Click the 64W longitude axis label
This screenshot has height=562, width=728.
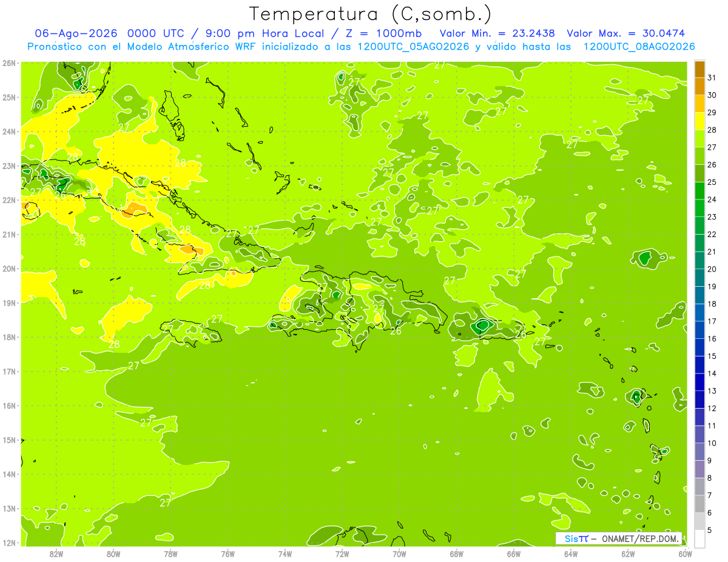tap(571, 554)
